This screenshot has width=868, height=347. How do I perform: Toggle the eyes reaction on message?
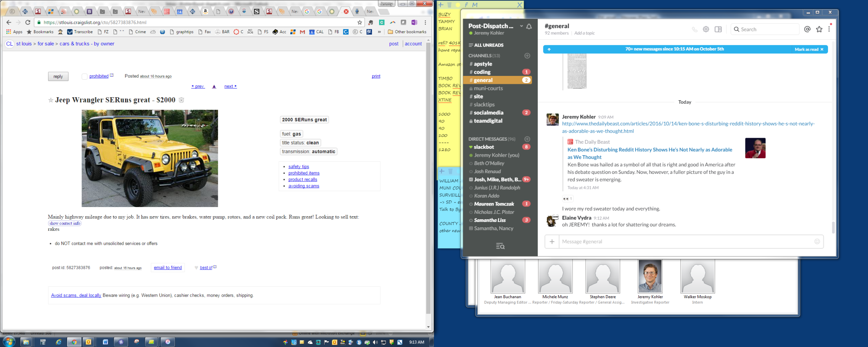(567, 199)
